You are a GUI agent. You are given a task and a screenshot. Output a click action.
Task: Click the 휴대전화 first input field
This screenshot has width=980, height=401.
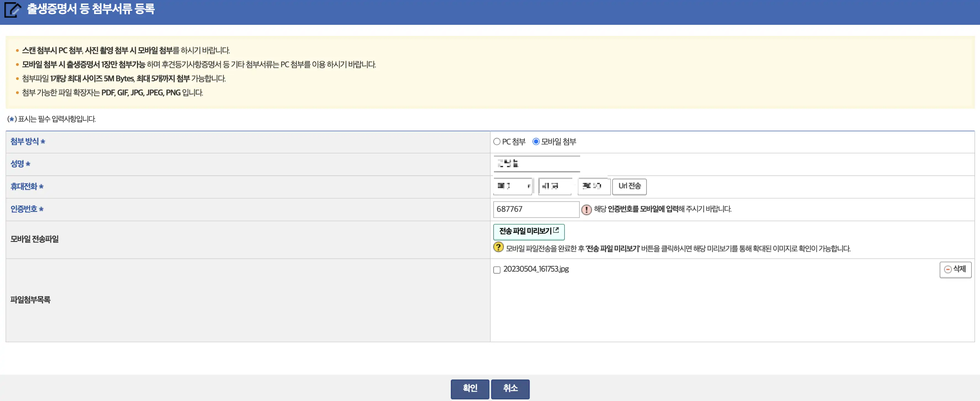(513, 186)
